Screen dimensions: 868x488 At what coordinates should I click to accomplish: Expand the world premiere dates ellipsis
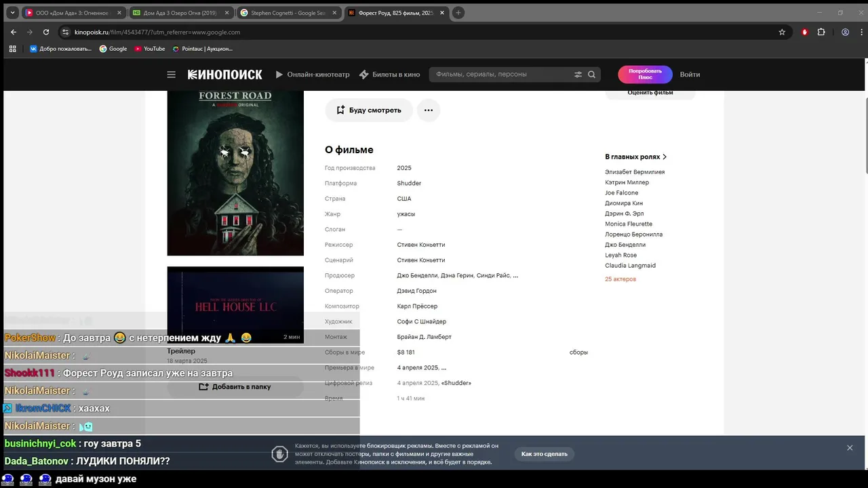pyautogui.click(x=443, y=368)
